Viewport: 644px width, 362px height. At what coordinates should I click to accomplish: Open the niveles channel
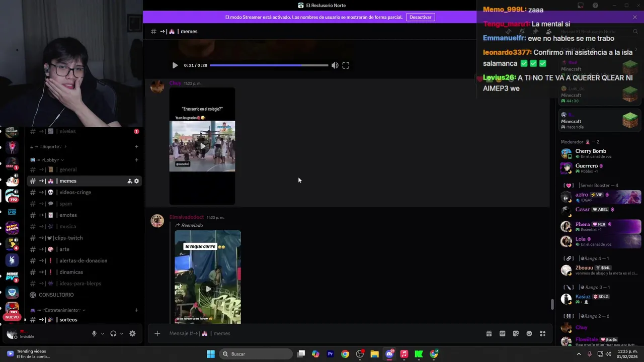(x=84, y=131)
